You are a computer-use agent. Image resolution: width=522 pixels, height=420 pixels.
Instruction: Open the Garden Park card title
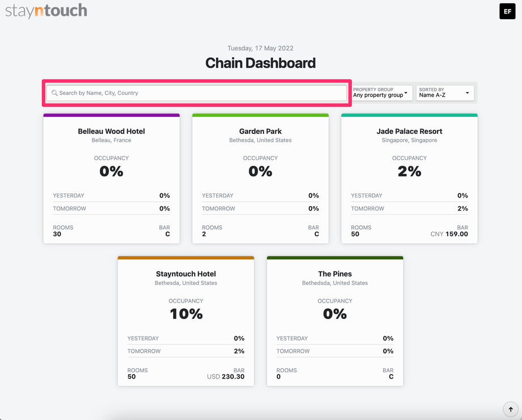pyautogui.click(x=260, y=131)
